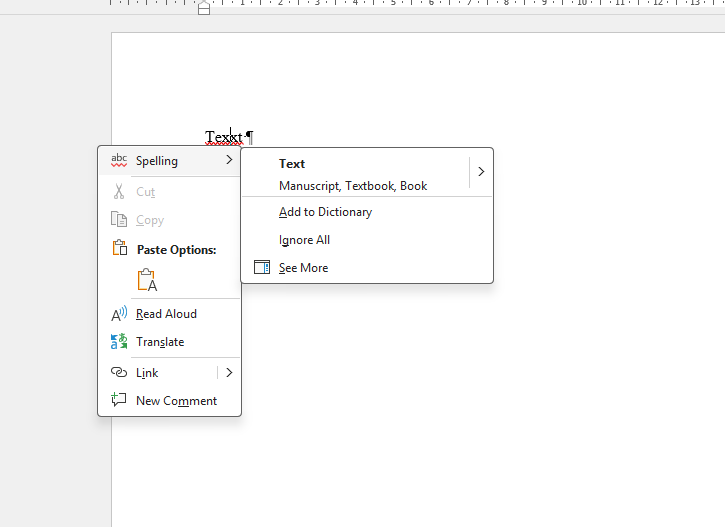Click the misspelled word 'Texxt'
Image resolution: width=725 pixels, height=527 pixels.
tap(224, 137)
